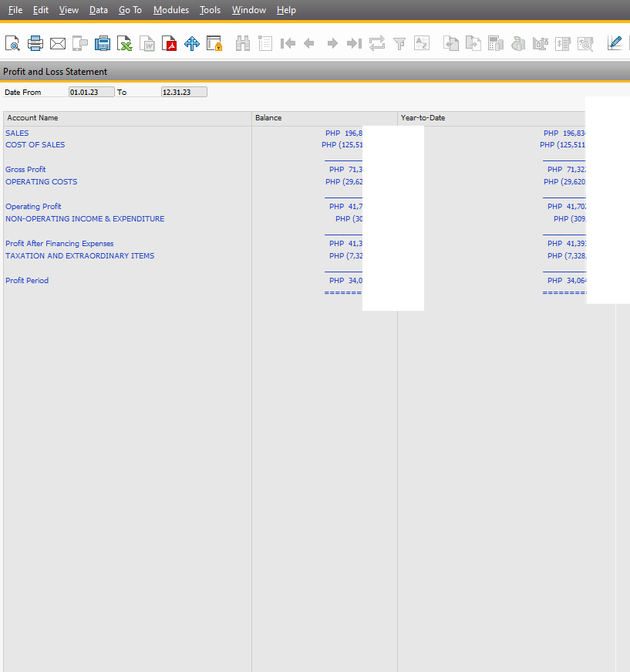Open the File menu

pyautogui.click(x=15, y=10)
